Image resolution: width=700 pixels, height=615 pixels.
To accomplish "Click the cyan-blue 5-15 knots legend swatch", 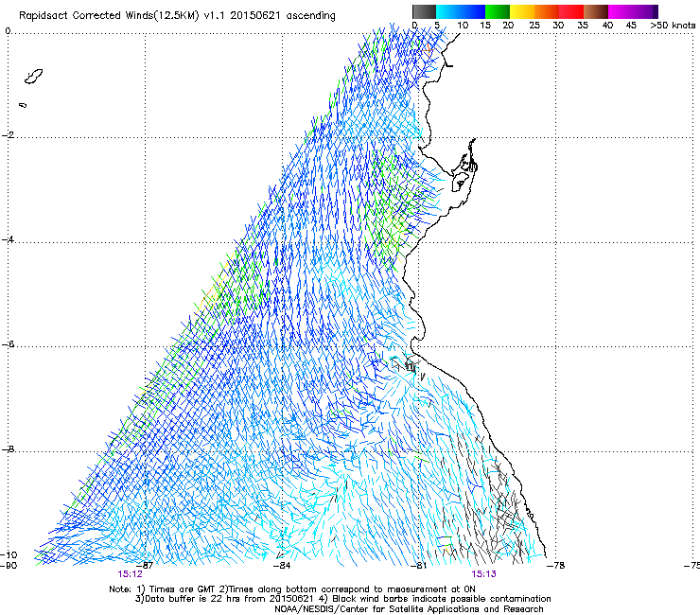I will (461, 11).
